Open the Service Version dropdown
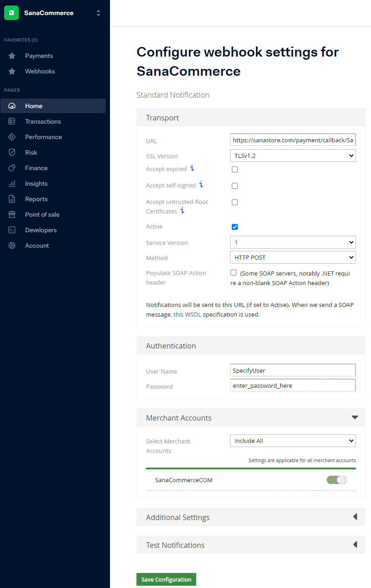Image resolution: width=371 pixels, height=588 pixels. pos(293,242)
